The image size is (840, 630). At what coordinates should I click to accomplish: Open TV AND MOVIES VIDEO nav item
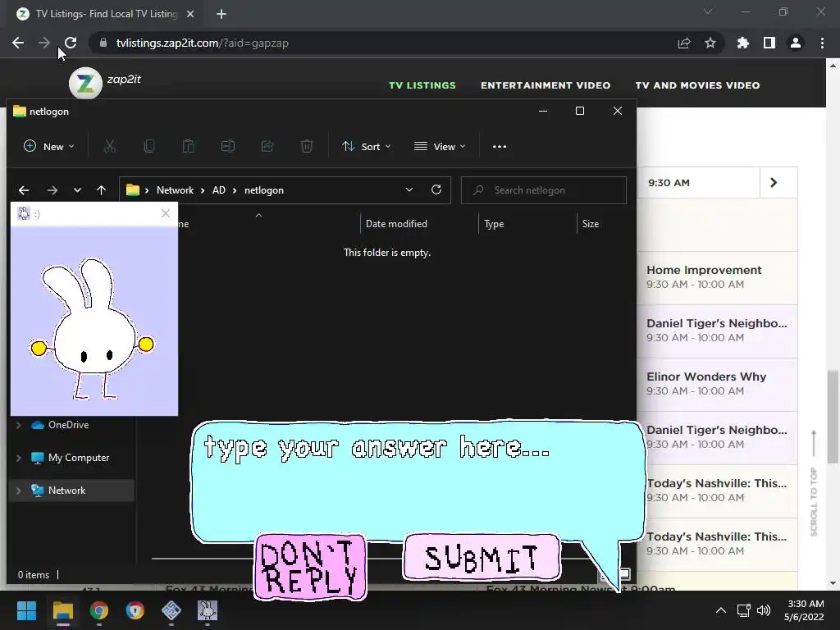[697, 85]
